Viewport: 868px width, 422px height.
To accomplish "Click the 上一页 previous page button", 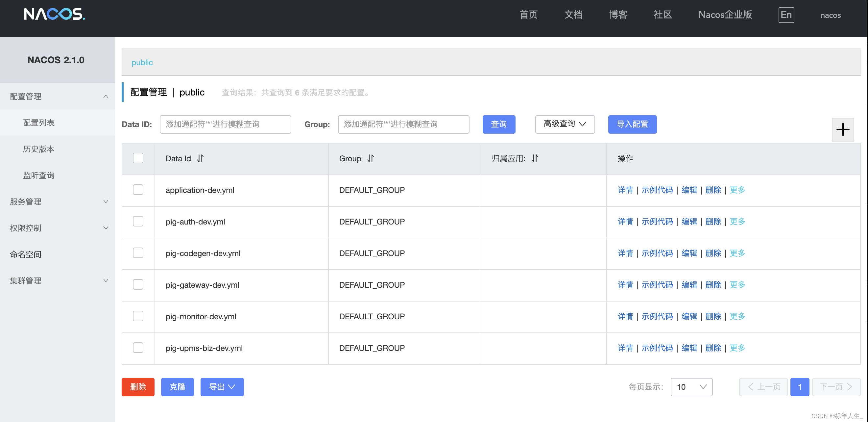I will point(763,387).
